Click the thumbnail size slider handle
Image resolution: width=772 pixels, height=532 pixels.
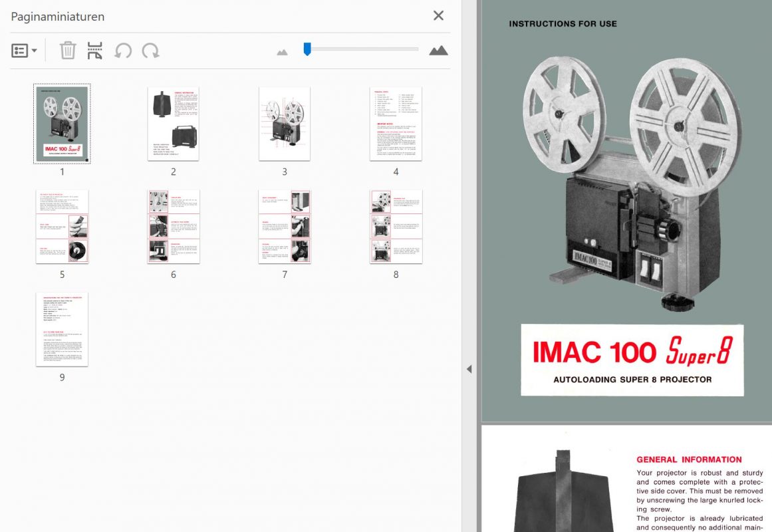coord(307,49)
